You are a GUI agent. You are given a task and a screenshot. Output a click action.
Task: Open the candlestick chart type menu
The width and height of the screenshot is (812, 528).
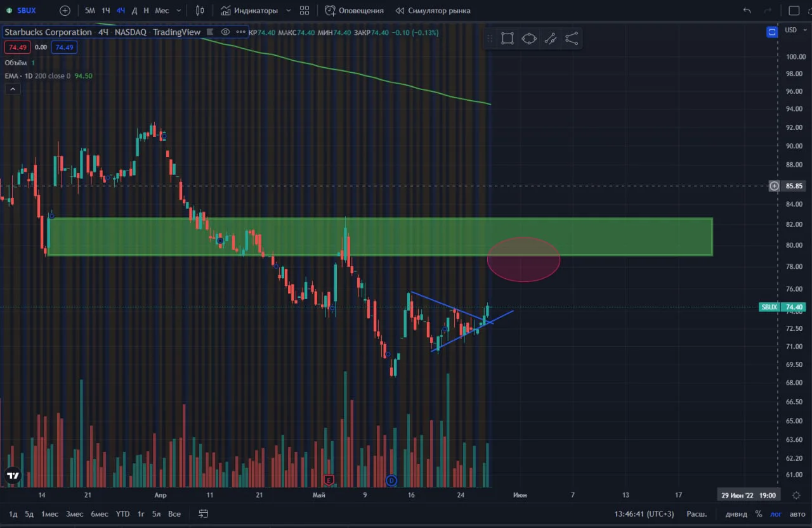[200, 11]
